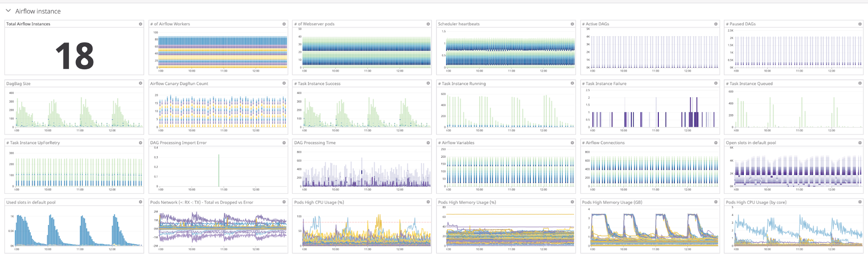Click the Open slots in default pool title
The image size is (868, 255).
pyautogui.click(x=751, y=142)
